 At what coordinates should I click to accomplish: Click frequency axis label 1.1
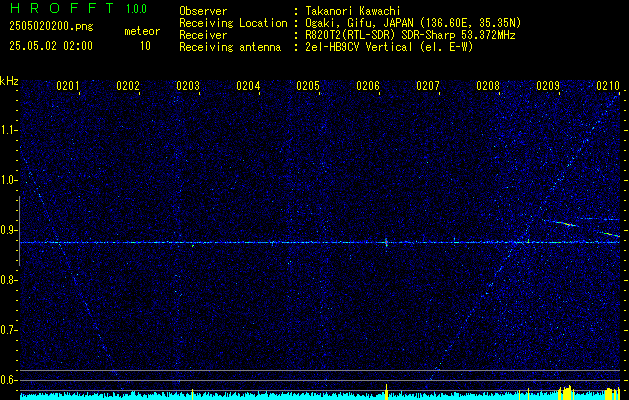pos(7,130)
